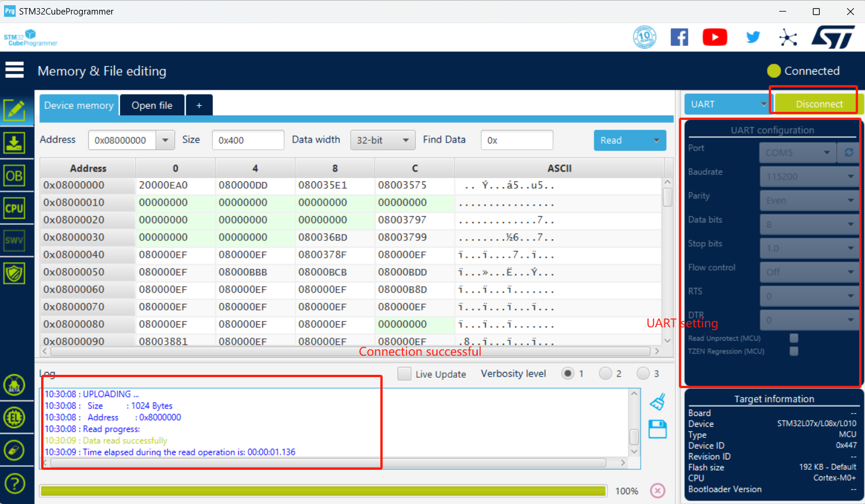This screenshot has height=504, width=865.
Task: Save the log with disk icon
Action: [657, 429]
